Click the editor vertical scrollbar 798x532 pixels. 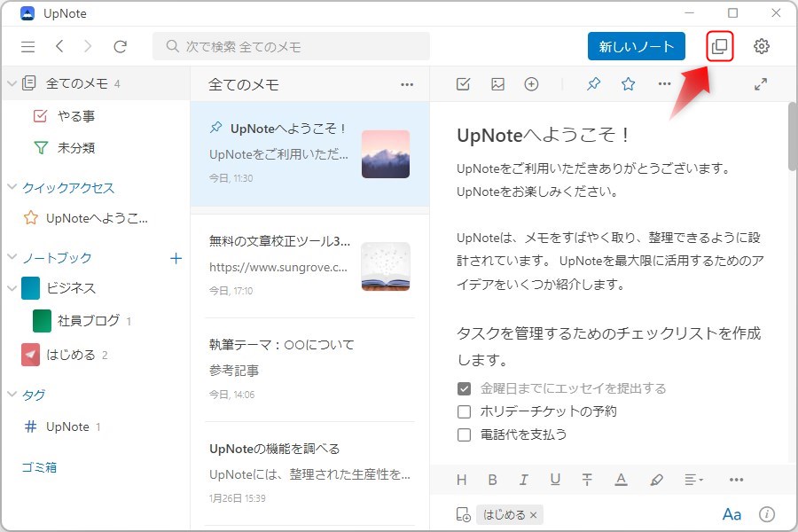click(793, 137)
